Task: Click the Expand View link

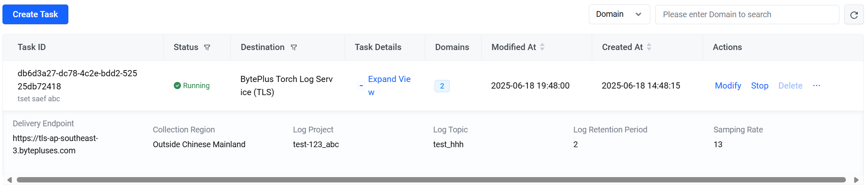Action: pos(389,86)
